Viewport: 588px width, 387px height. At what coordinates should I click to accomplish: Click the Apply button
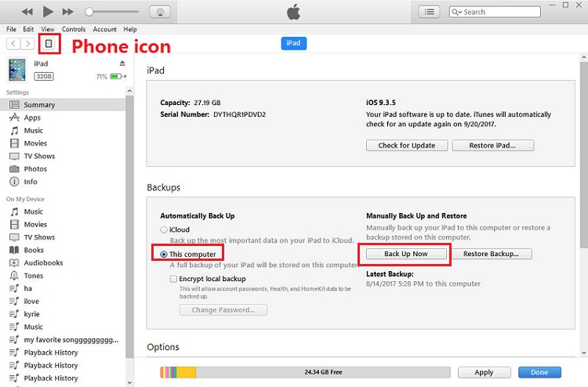click(485, 372)
